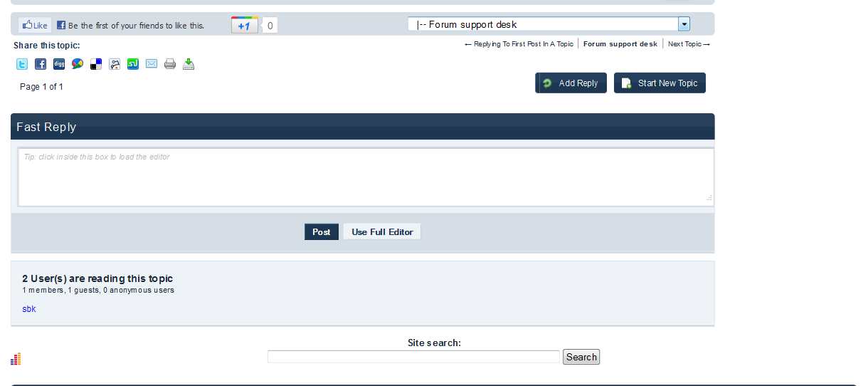868x386 pixels.
Task: Click the Google +1 button
Action: (244, 26)
